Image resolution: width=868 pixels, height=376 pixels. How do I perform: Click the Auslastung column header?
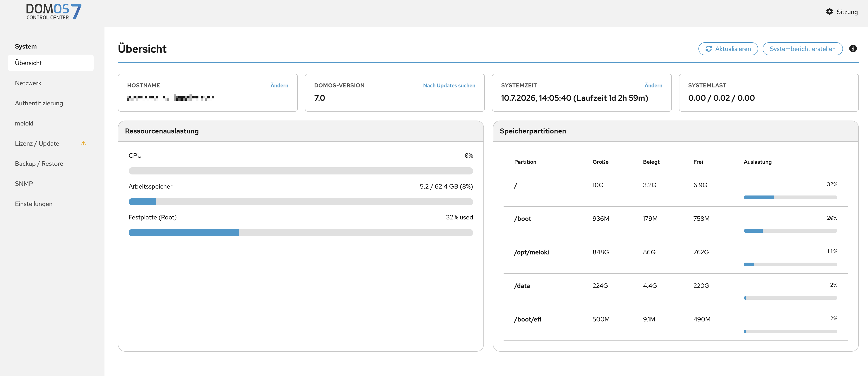tap(757, 162)
